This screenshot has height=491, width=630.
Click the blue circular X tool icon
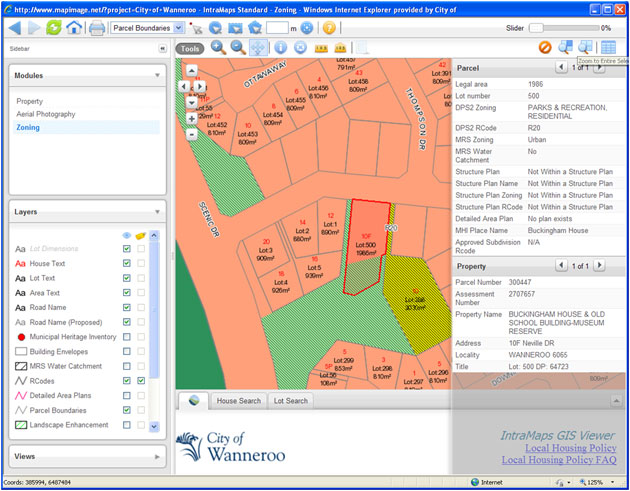coord(300,48)
